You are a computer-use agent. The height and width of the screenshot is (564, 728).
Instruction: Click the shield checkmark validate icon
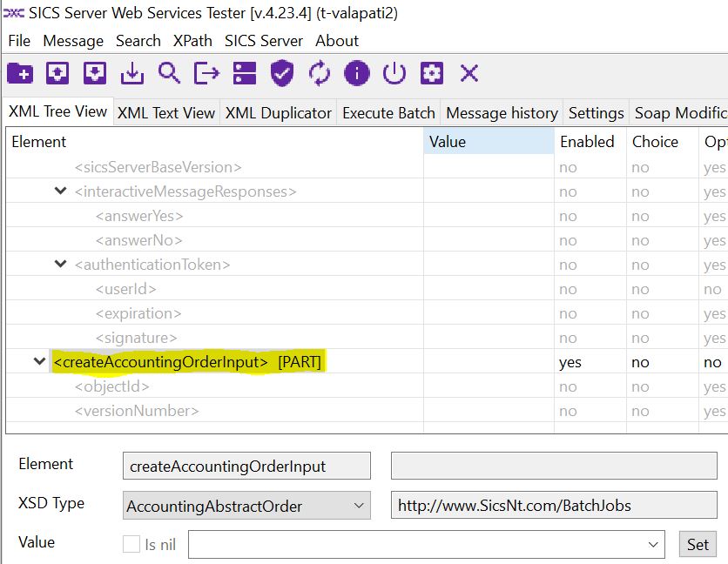point(281,73)
